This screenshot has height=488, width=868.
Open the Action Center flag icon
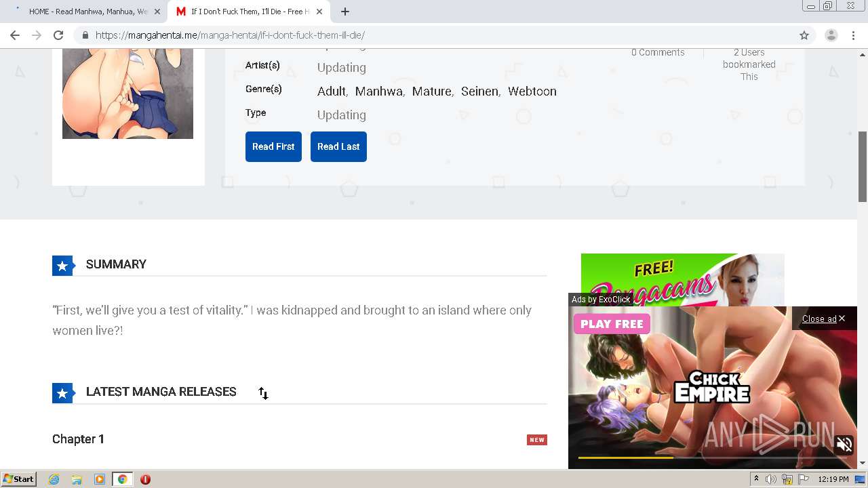point(804,479)
